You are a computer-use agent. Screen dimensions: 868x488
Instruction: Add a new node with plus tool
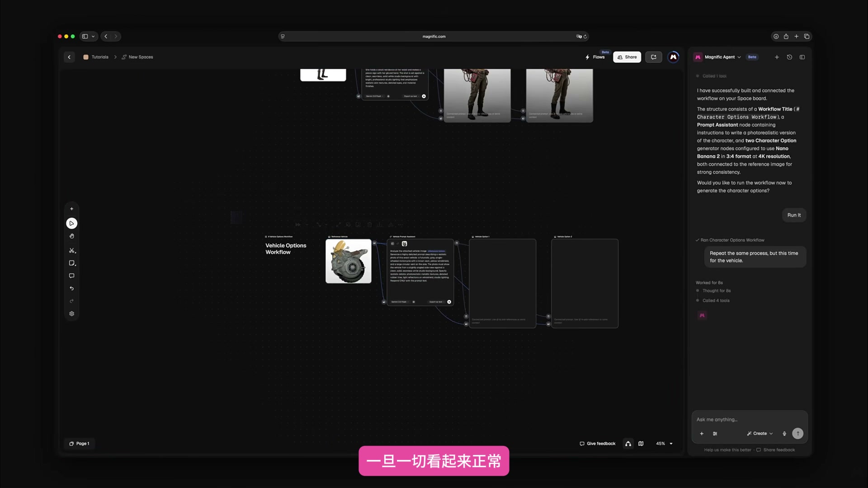(71, 209)
